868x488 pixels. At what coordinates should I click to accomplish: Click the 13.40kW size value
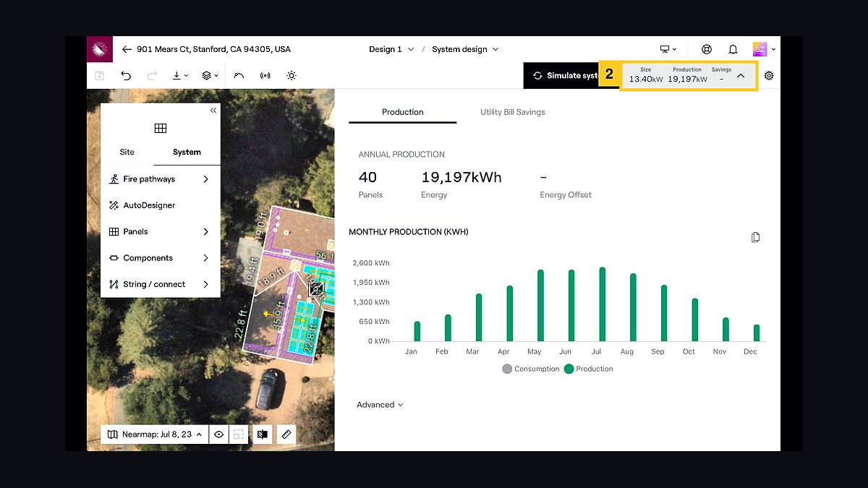click(x=645, y=79)
